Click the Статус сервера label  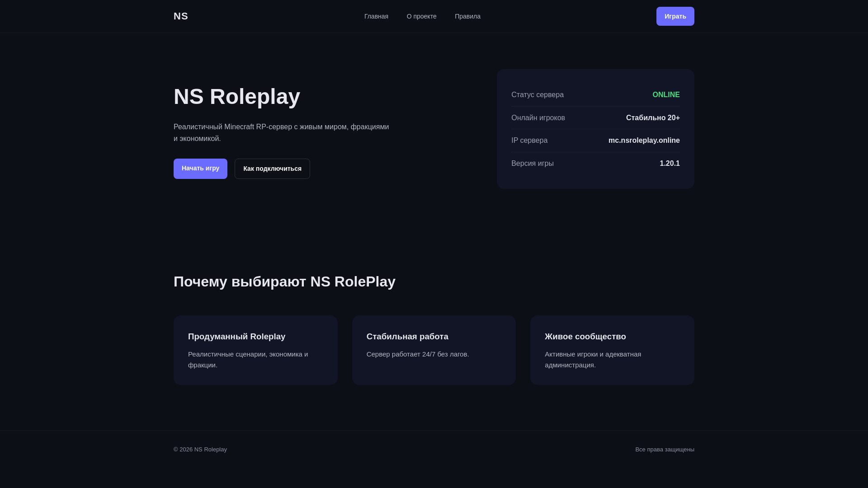(538, 95)
